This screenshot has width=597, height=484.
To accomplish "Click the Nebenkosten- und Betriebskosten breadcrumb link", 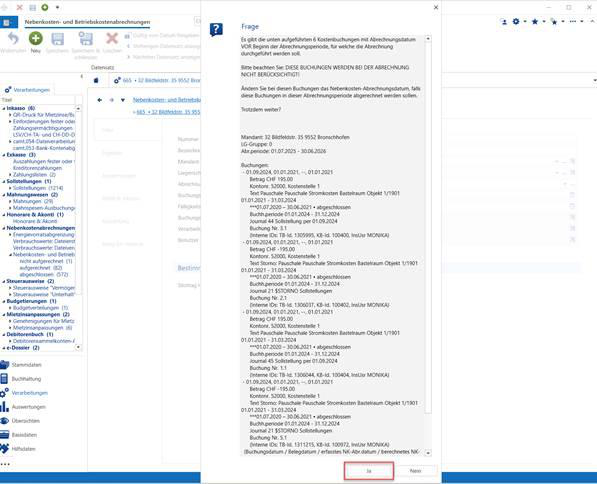I will pyautogui.click(x=166, y=100).
